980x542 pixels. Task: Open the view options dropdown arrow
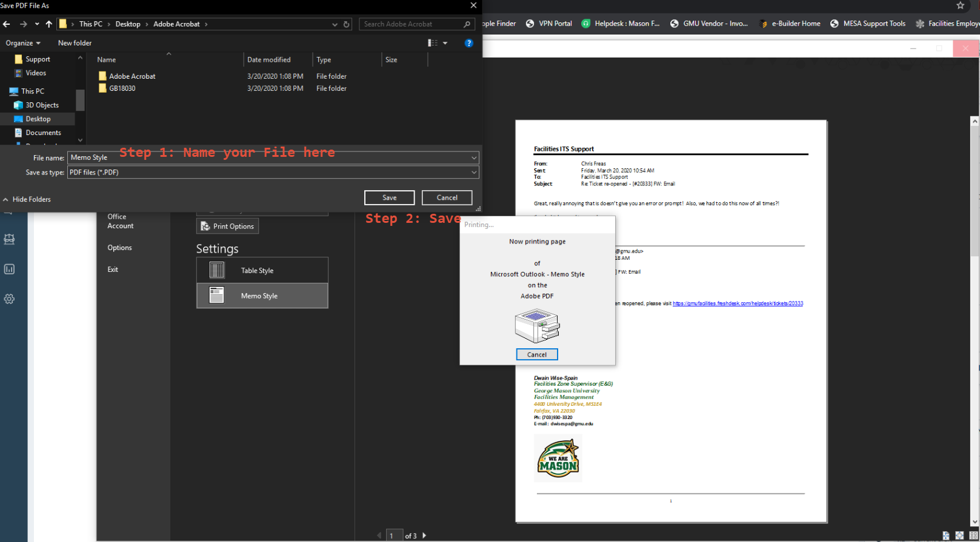tap(445, 43)
